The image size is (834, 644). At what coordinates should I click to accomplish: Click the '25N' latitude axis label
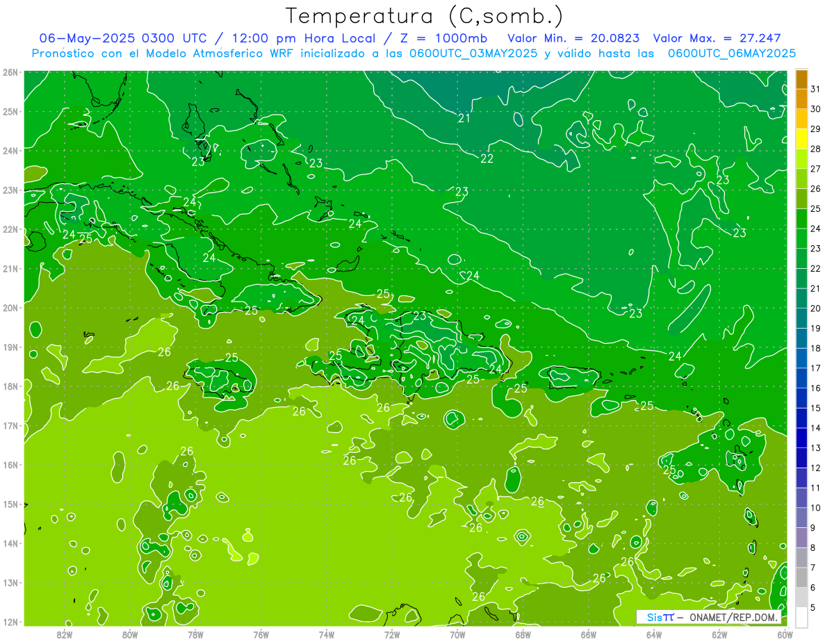point(10,111)
